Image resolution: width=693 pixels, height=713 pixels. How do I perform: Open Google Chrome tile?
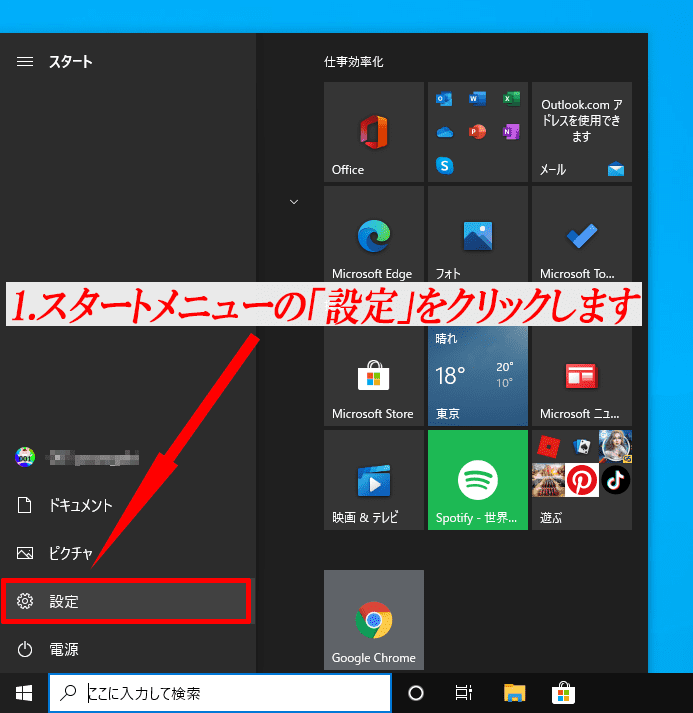[374, 620]
